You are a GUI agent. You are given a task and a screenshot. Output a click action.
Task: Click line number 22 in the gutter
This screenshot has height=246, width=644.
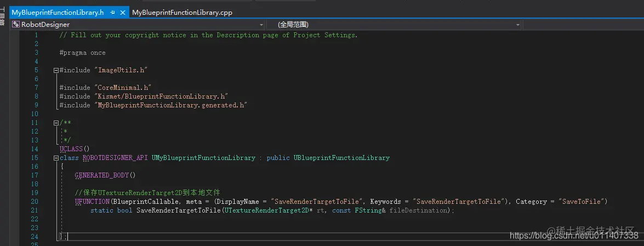point(35,219)
